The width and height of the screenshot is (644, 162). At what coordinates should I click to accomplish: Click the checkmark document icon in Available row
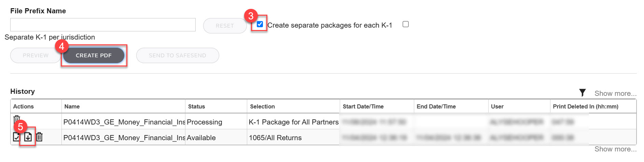coord(16,137)
